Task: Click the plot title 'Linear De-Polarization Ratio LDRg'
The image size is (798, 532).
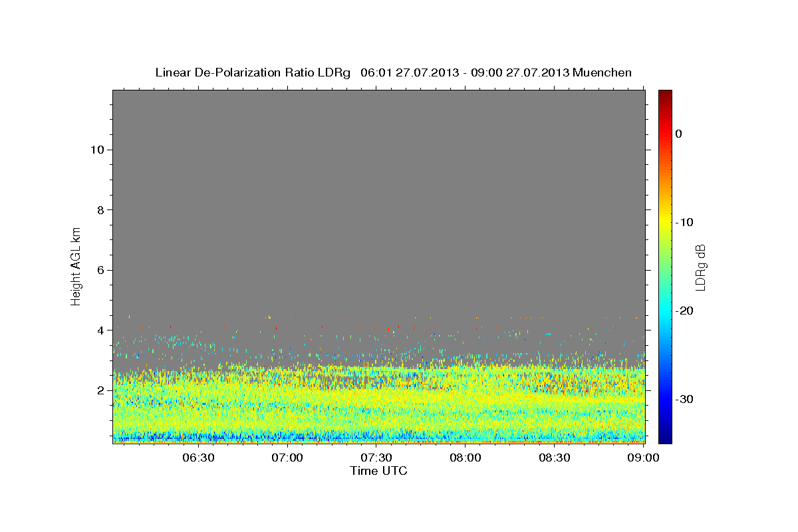Action: coord(253,72)
